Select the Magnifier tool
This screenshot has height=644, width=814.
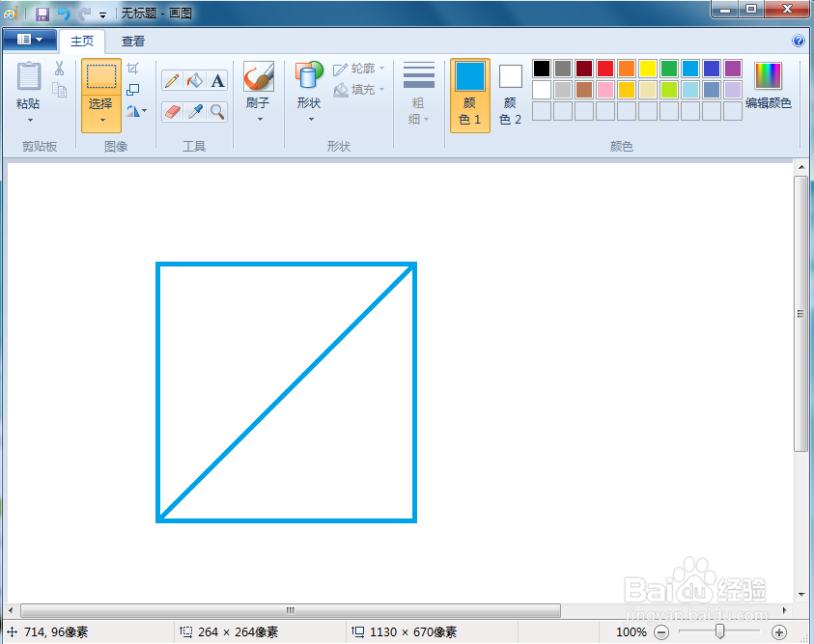217,112
